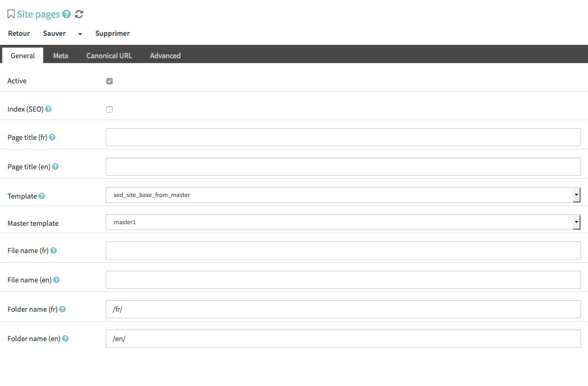The width and height of the screenshot is (588, 386).
Task: Focus the Page title (fr) input
Action: pos(343,137)
